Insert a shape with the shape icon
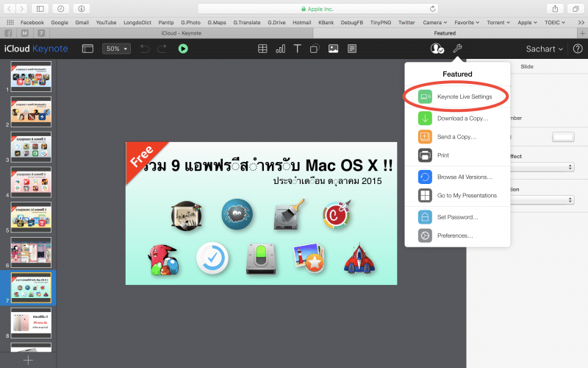The height and width of the screenshot is (368, 588). (315, 49)
